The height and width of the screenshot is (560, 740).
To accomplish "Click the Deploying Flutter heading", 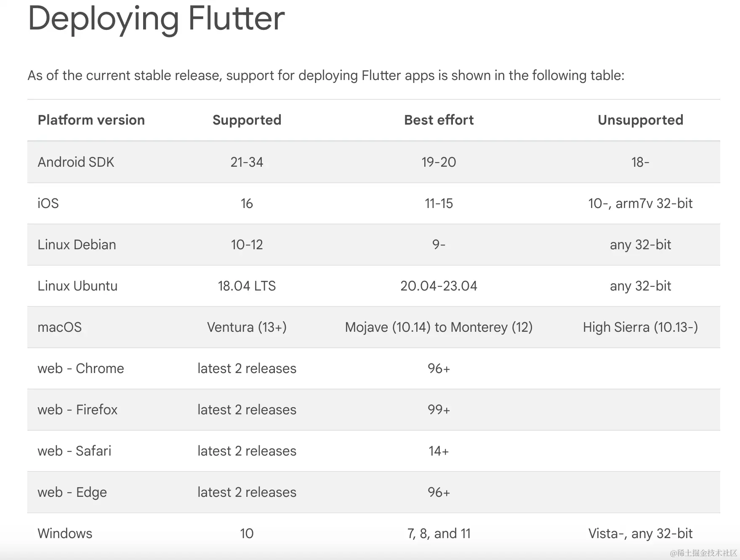I will pos(156,20).
